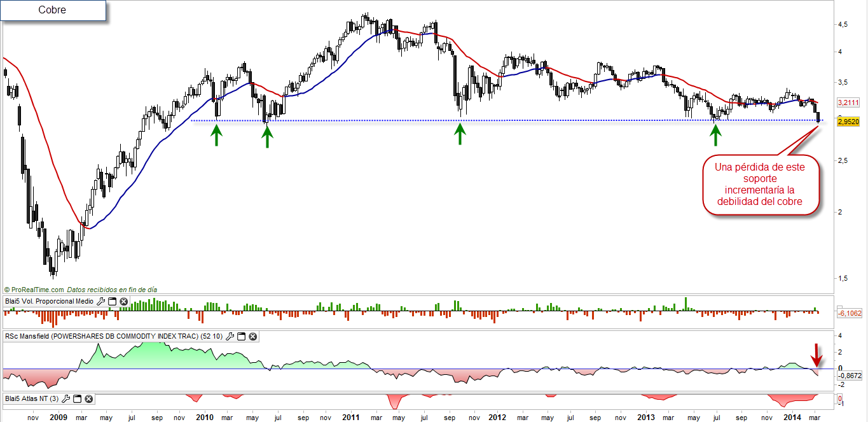
Task: Maximize the Blai5 Atlas NT panel
Action: (x=78, y=399)
